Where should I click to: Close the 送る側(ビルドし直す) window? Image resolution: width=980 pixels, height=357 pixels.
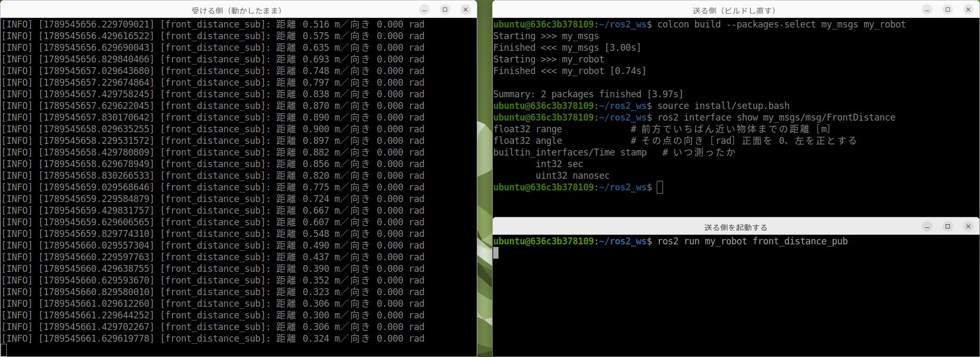pyautogui.click(x=968, y=10)
